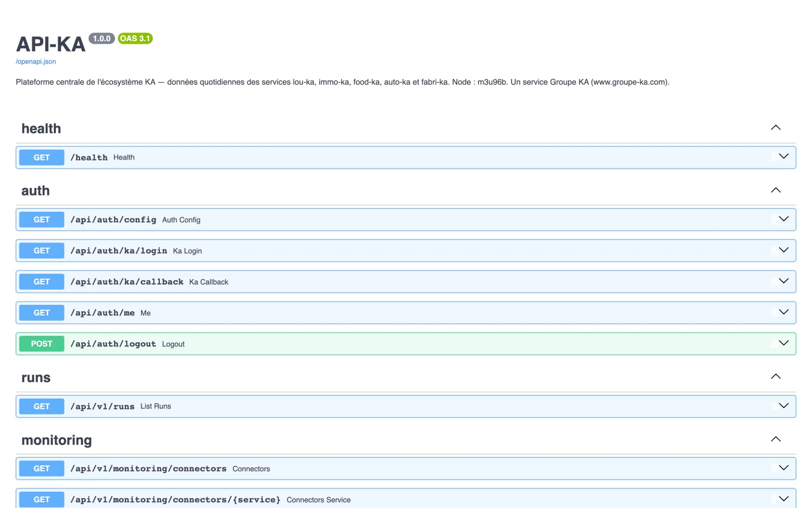Expand the /api/auth/config endpoint arrow
Screen dimensions: 812x508
point(784,219)
